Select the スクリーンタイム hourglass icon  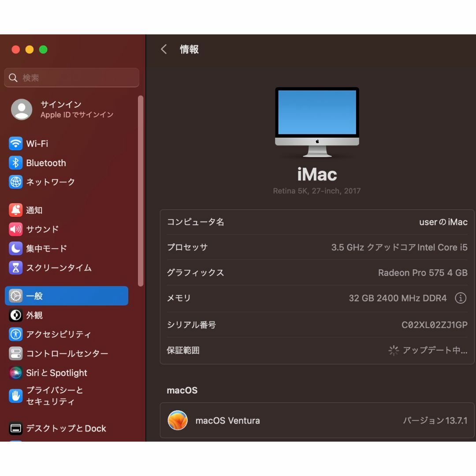[x=15, y=268]
